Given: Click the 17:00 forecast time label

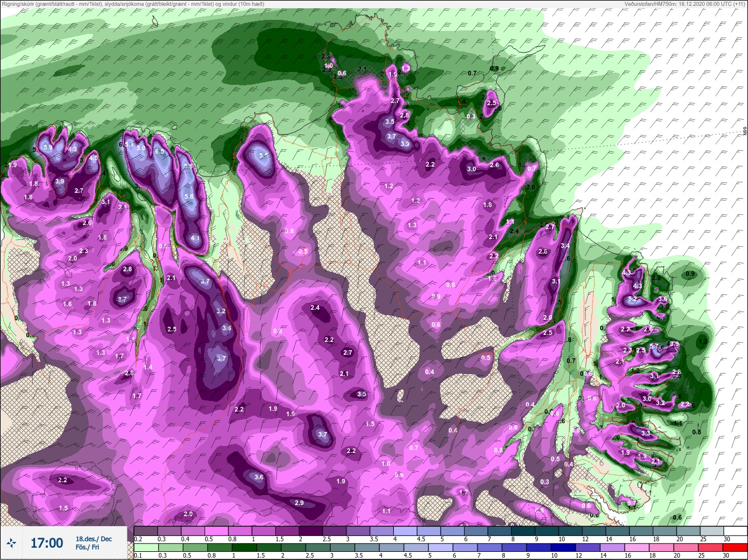Looking at the screenshot, I should pyautogui.click(x=47, y=543).
